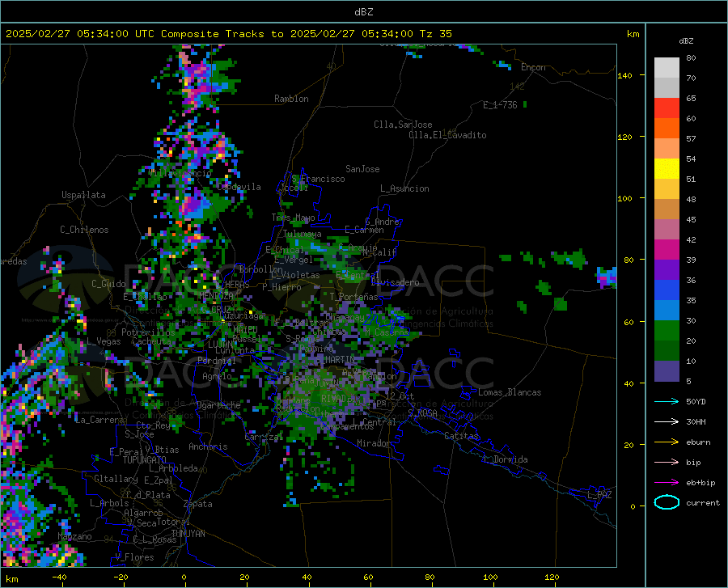Click the '50YD' legend label
This screenshot has height=588, width=728.
click(x=696, y=401)
